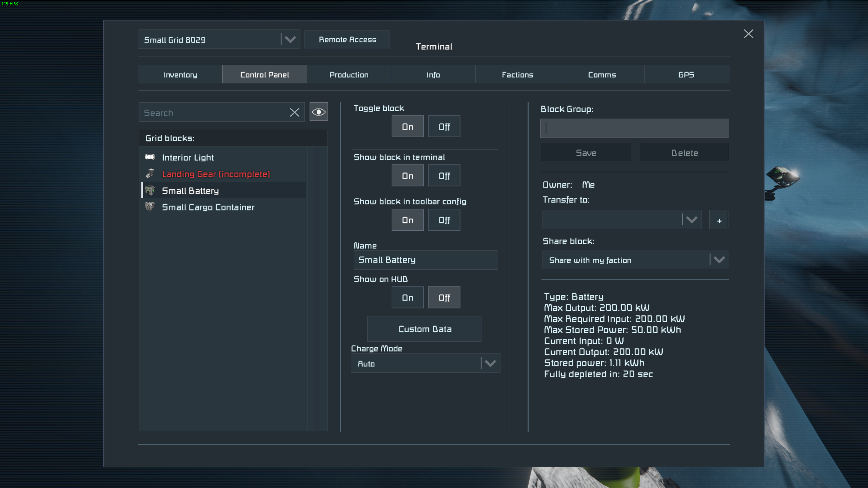Viewport: 868px width, 488px height.
Task: Clear search with the X icon
Action: (294, 113)
